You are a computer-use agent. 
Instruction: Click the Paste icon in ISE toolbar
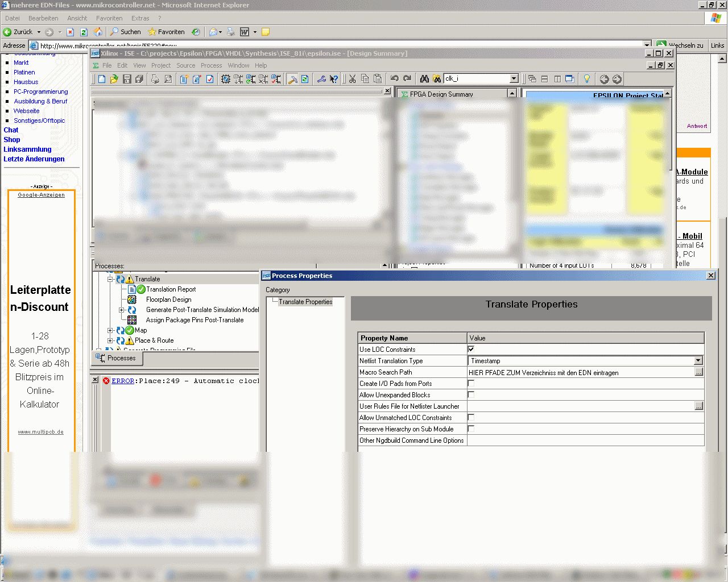[x=378, y=79]
